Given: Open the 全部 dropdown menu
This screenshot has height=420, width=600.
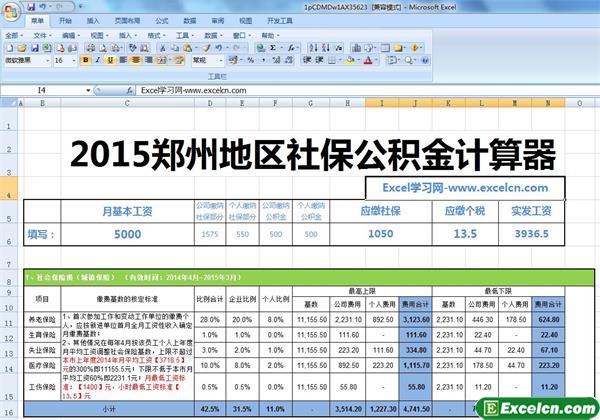Looking at the screenshot, I should [x=14, y=36].
